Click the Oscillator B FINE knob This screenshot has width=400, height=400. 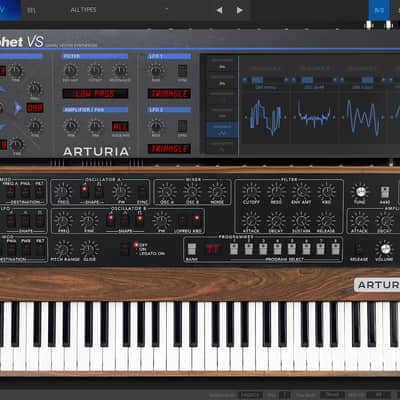click(89, 221)
